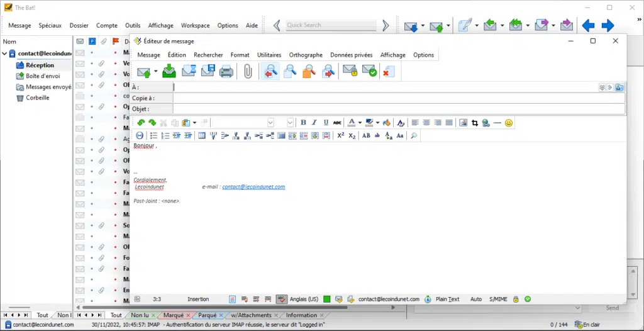Image resolution: width=644 pixels, height=331 pixels.
Task: Switch to the w/Attachments tab
Action: 251,315
